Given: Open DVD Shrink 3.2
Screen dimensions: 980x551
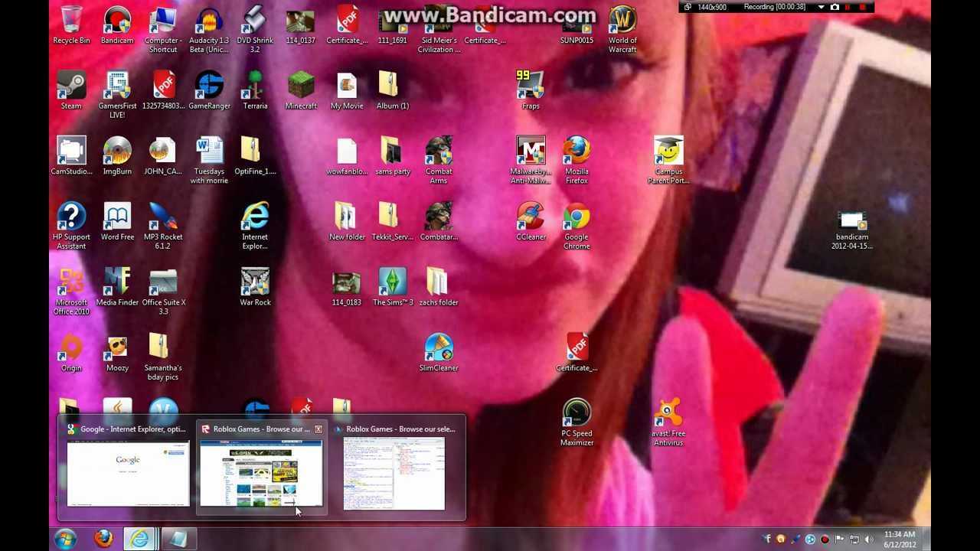Looking at the screenshot, I should coord(255,30).
